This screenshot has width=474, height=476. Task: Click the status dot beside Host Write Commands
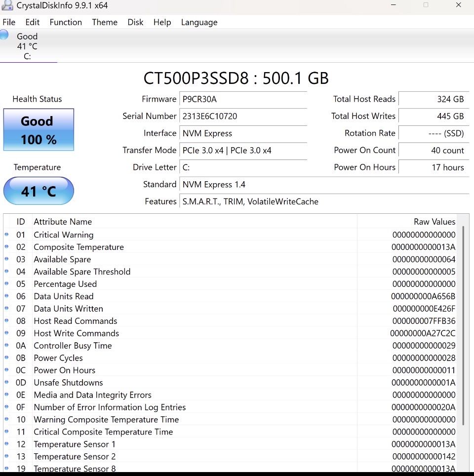6,333
